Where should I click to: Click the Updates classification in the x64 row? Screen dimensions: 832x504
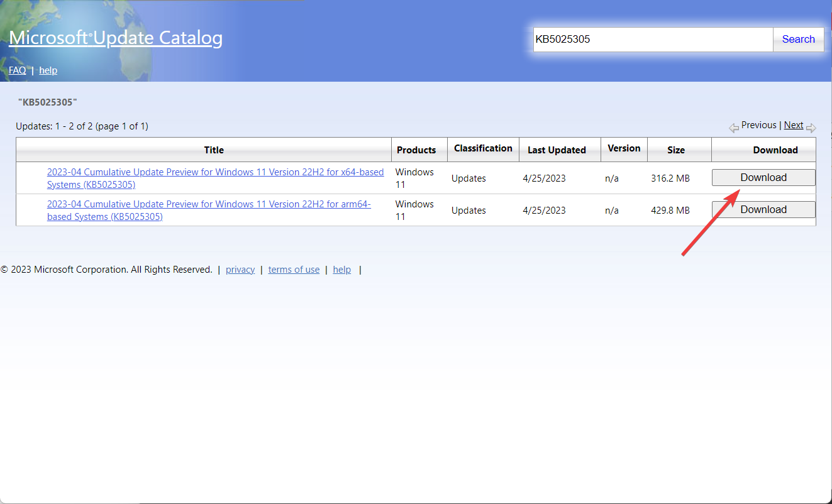pos(469,178)
